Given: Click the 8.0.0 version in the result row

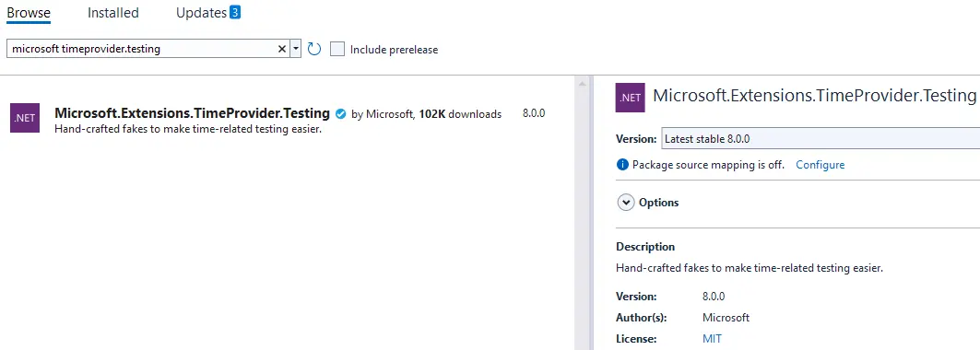Looking at the screenshot, I should click(x=534, y=113).
